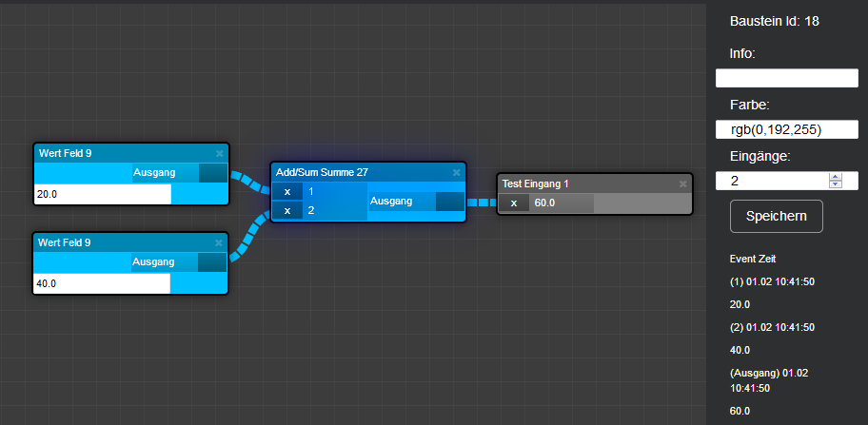
Task: Click the Speichern button
Action: 776,216
